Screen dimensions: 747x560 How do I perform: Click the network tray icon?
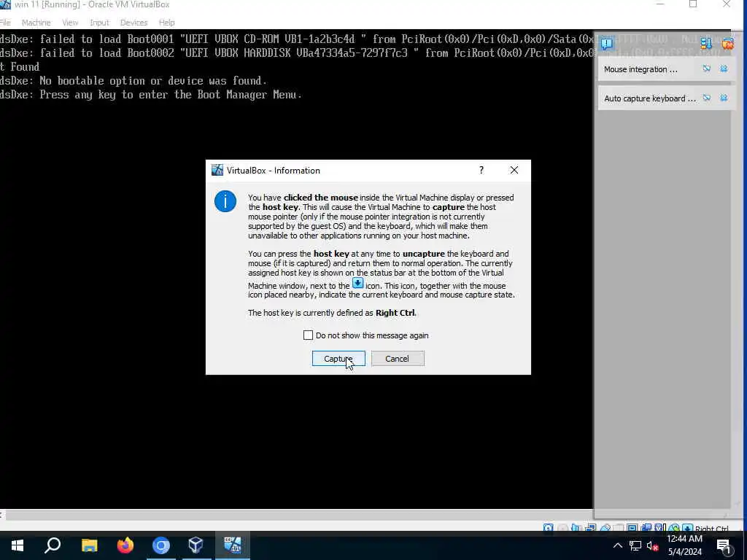pyautogui.click(x=635, y=545)
